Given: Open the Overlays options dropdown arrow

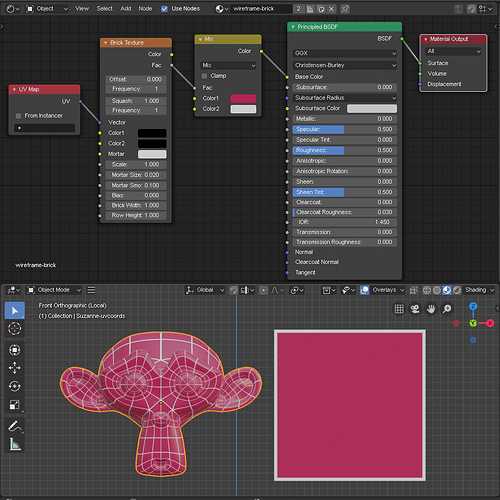Looking at the screenshot, I should pos(402,290).
